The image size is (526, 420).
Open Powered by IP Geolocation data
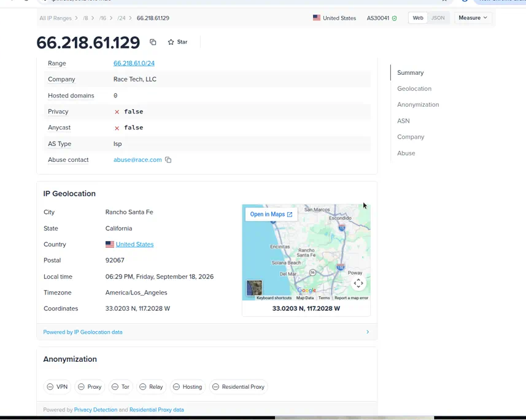pos(83,332)
